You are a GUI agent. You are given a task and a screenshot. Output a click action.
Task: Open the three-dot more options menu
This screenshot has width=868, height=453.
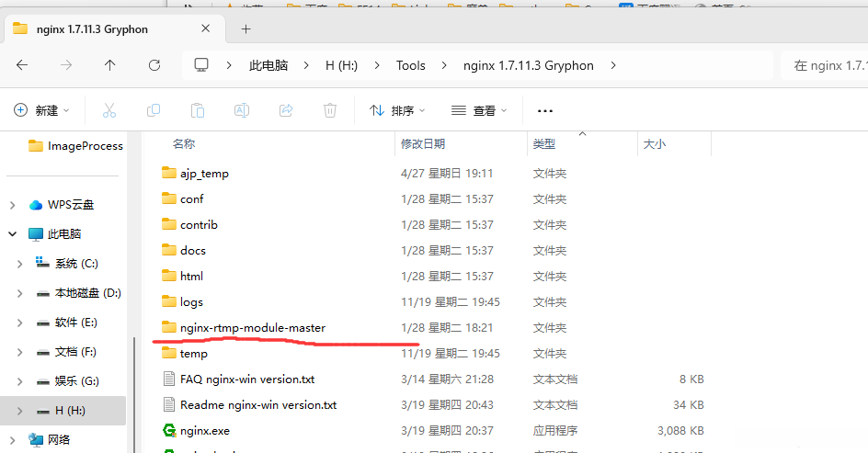545,111
